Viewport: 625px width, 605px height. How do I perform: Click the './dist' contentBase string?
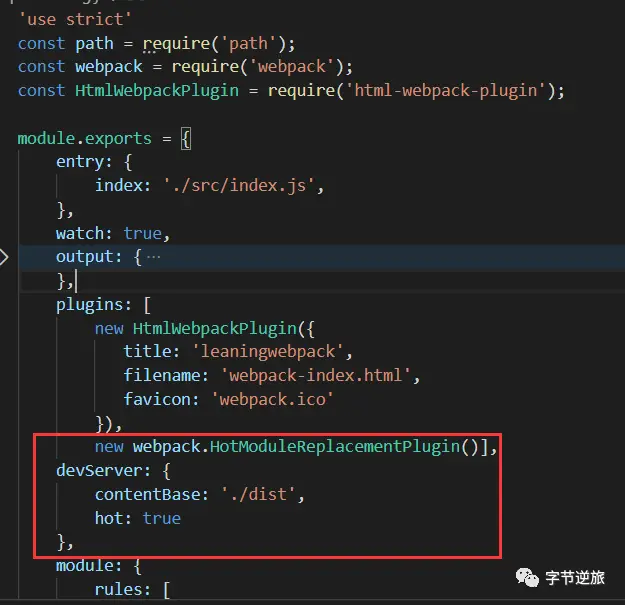[258, 495]
